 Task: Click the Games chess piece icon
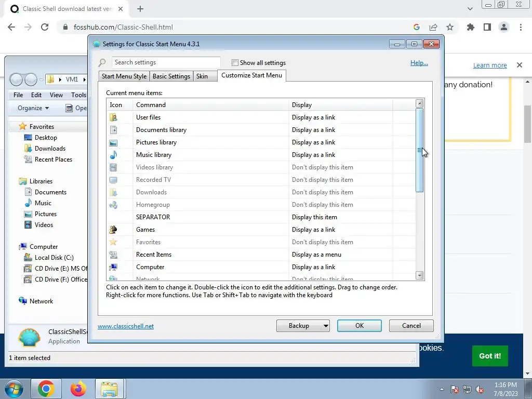pos(113,230)
